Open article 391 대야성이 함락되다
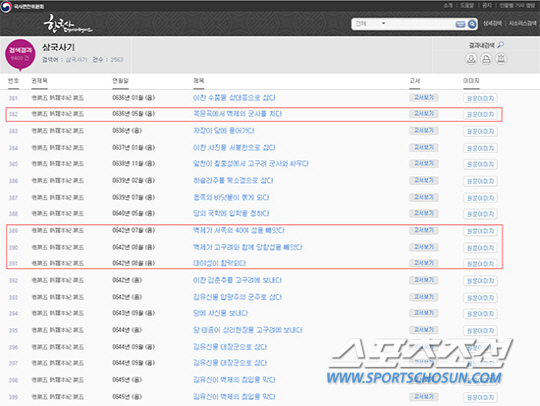Image resolution: width=540 pixels, height=406 pixels. pos(219,263)
